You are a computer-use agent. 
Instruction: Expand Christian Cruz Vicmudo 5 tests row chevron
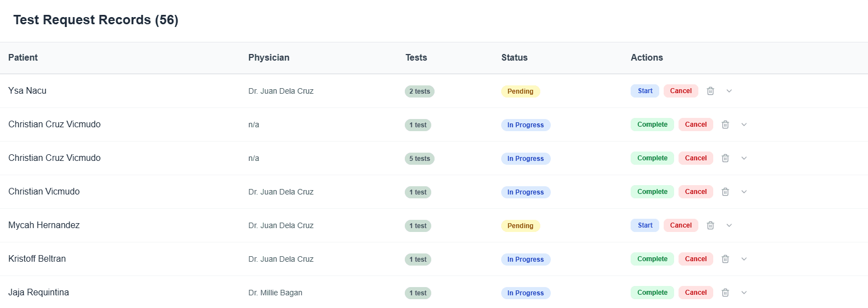click(x=744, y=158)
